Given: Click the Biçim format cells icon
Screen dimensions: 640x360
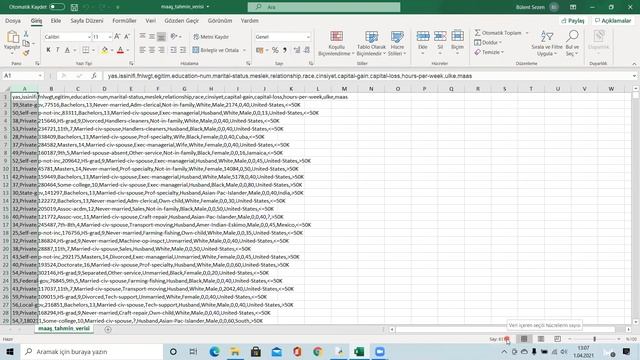Looking at the screenshot, I should pos(457,36).
